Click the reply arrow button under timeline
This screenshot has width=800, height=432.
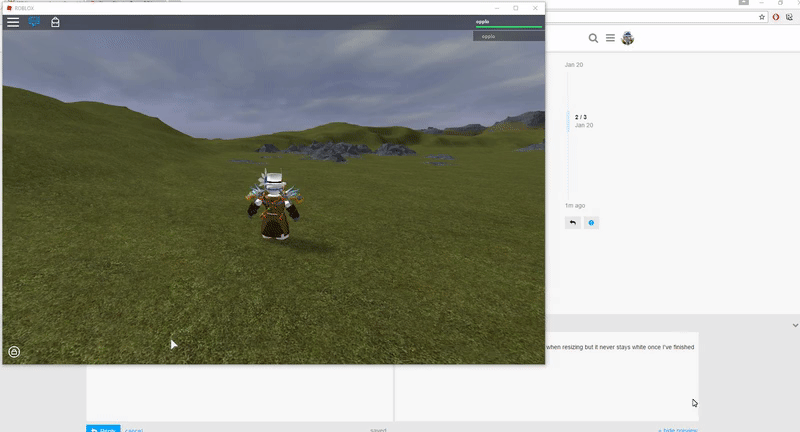(x=572, y=223)
